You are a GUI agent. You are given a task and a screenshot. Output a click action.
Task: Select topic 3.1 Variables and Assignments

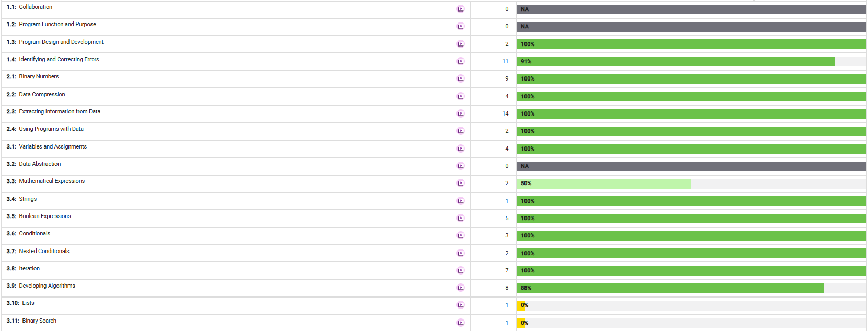[x=47, y=146]
